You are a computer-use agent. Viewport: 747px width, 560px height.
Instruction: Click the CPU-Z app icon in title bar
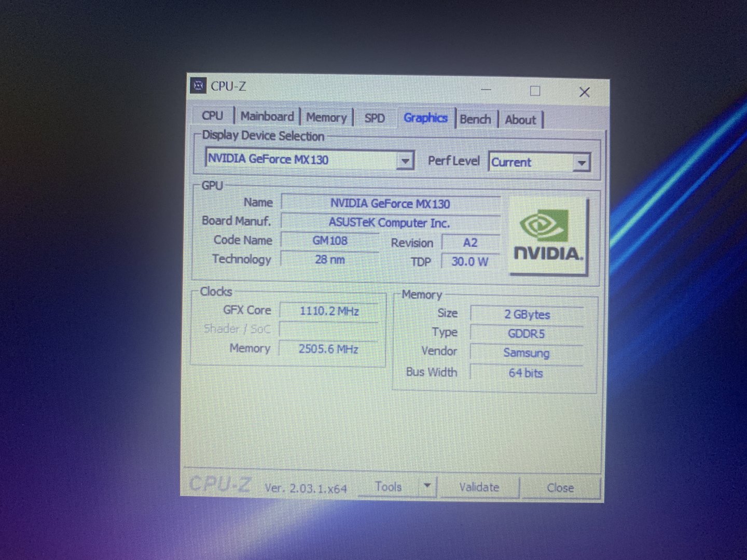(x=198, y=86)
